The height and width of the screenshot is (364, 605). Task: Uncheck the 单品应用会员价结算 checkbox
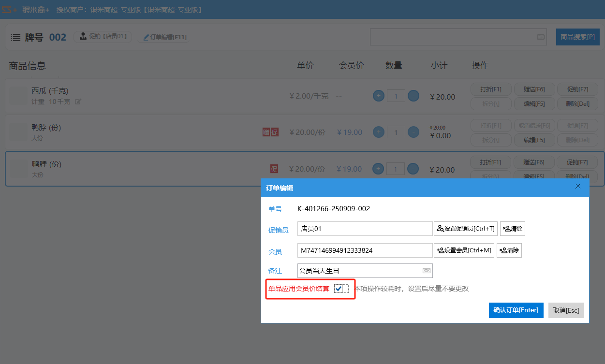tap(339, 289)
